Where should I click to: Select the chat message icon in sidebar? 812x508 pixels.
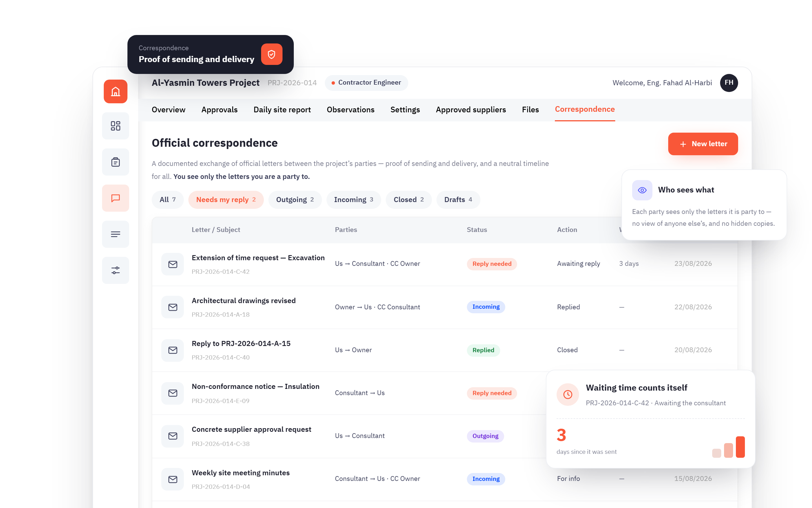(x=115, y=198)
